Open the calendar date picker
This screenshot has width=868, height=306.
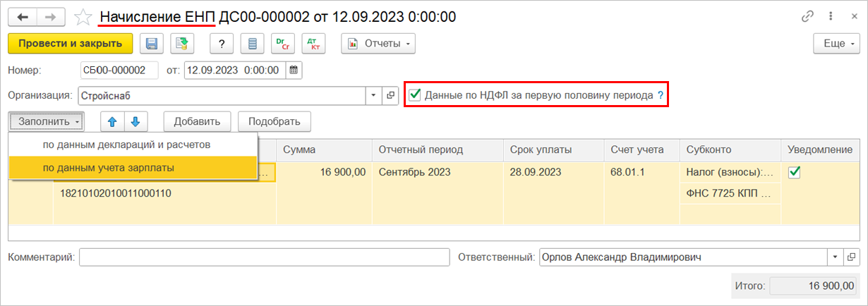tap(294, 70)
